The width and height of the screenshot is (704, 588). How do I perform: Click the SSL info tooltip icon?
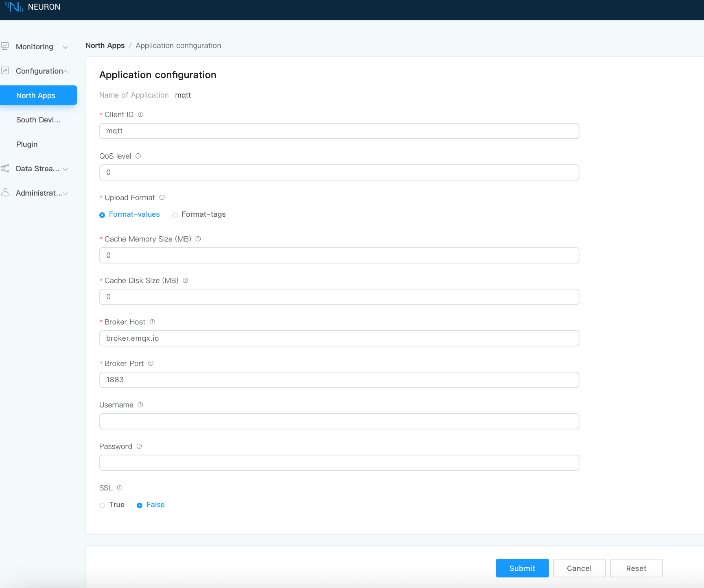click(x=120, y=488)
